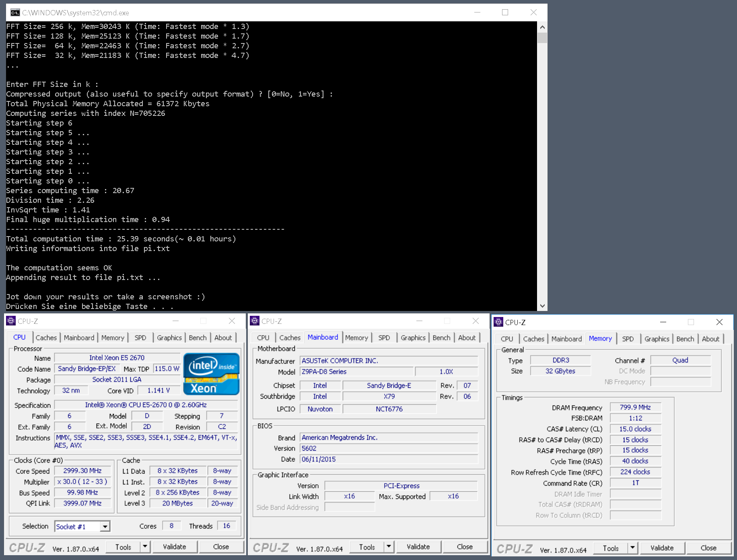The width and height of the screenshot is (737, 560).
Task: Click Mainboard model 'Z9PA-D8 Series'
Action: (356, 372)
